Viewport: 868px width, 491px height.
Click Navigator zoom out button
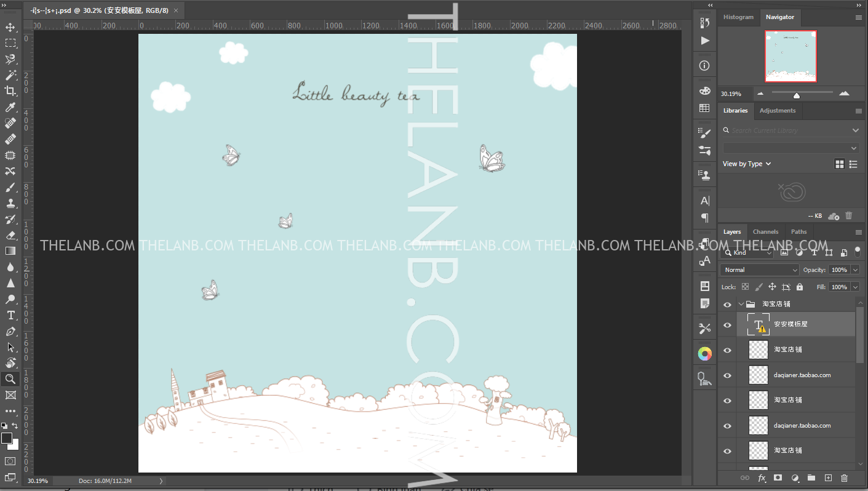click(760, 94)
